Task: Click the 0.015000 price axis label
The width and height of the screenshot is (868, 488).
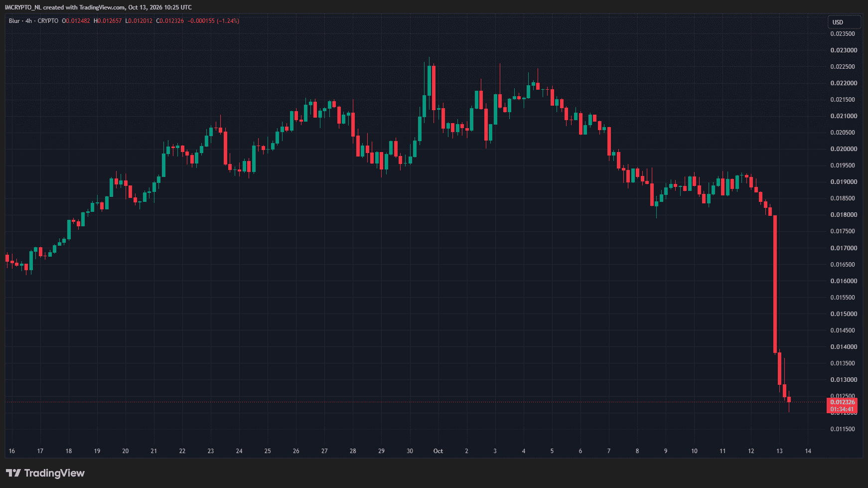Action: click(844, 314)
